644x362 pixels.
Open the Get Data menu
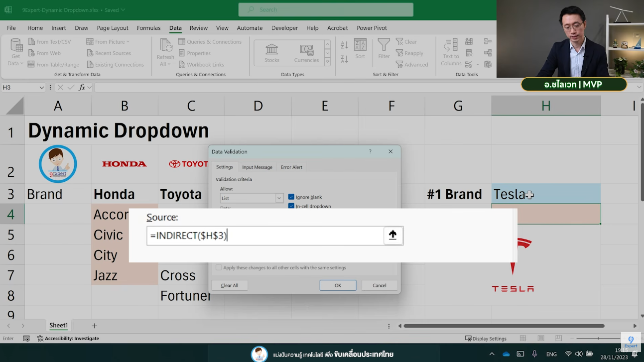(16, 52)
